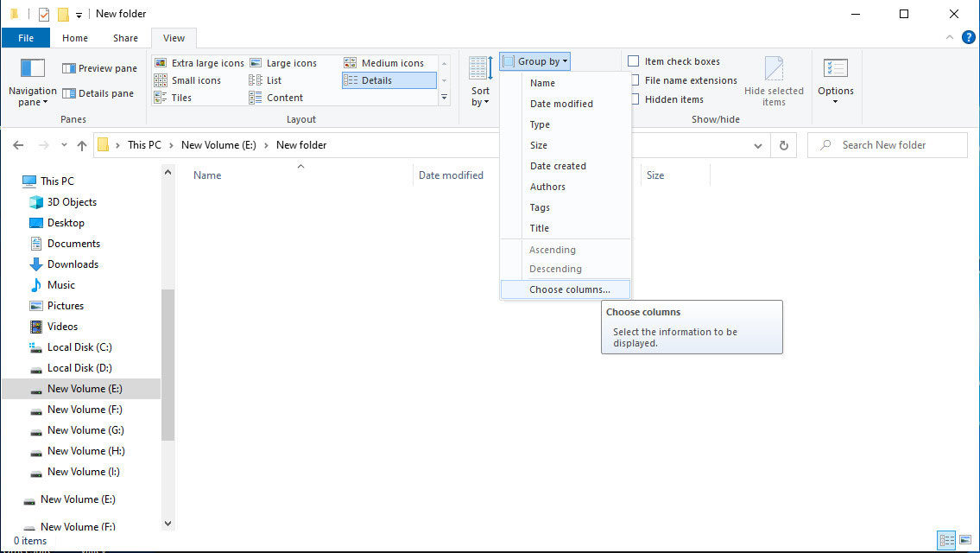Go up one folder level
Image resolution: width=980 pixels, height=553 pixels.
point(82,145)
